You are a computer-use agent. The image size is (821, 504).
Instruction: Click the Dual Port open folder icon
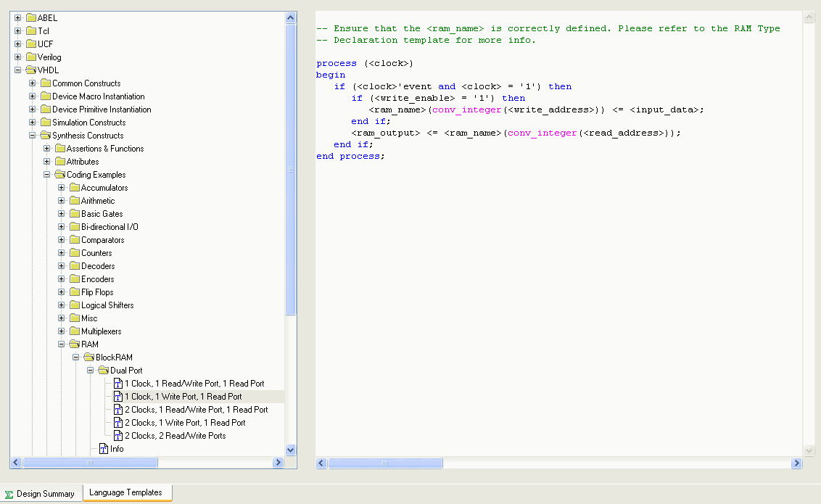click(x=104, y=371)
